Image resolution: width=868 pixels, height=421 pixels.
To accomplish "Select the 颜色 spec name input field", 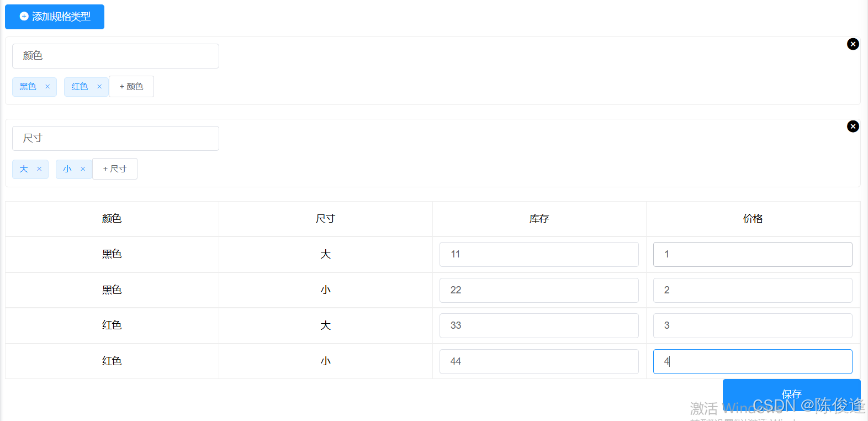I will pyautogui.click(x=115, y=56).
